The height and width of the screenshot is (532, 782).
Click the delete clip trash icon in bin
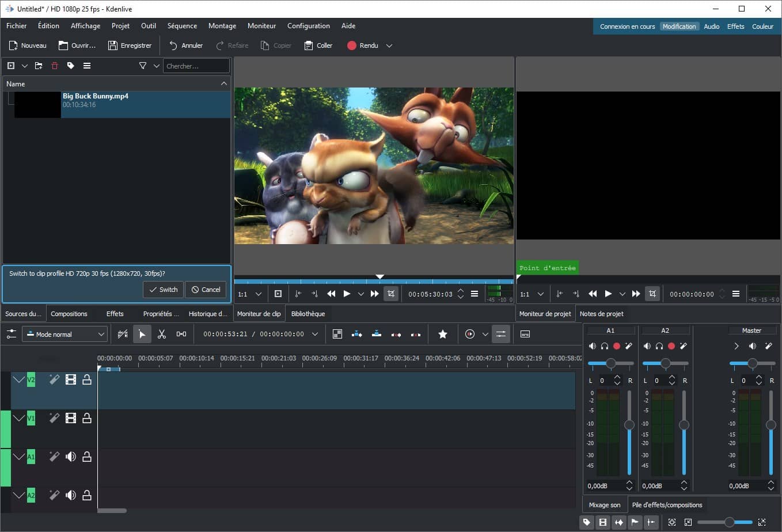point(55,66)
